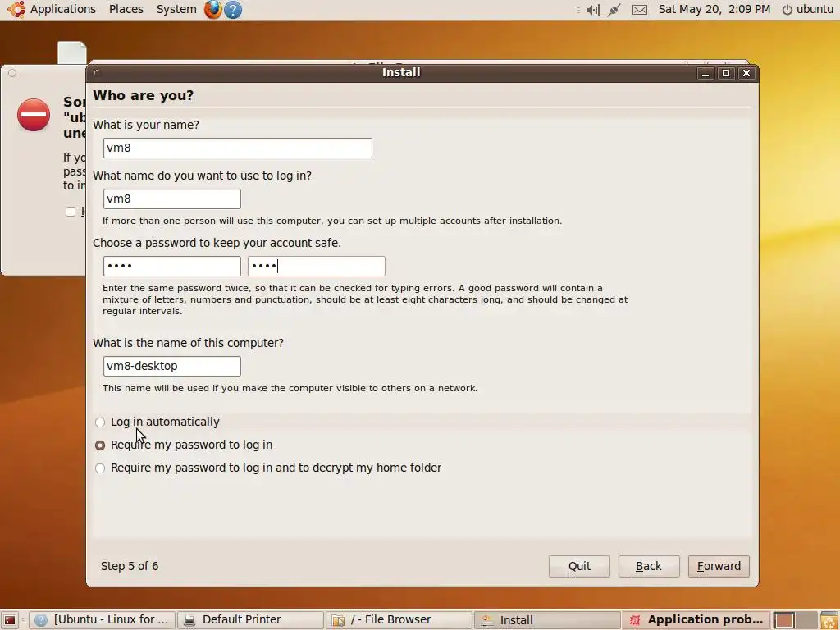
Task: Switch to Install taskbar entry
Action: [x=547, y=620]
